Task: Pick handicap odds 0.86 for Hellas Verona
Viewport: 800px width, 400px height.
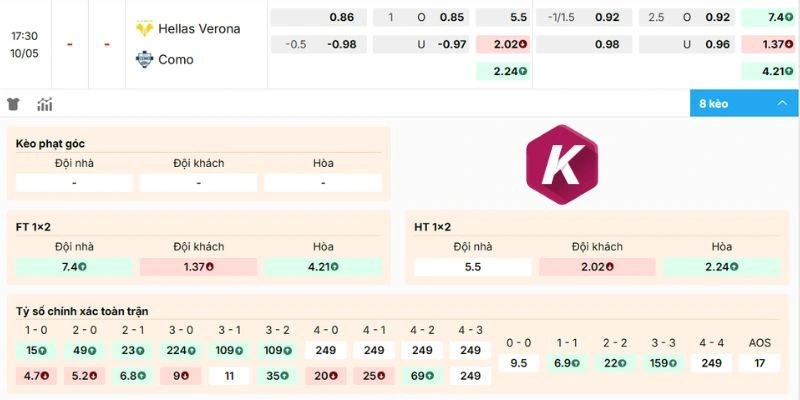Action: pos(319,17)
